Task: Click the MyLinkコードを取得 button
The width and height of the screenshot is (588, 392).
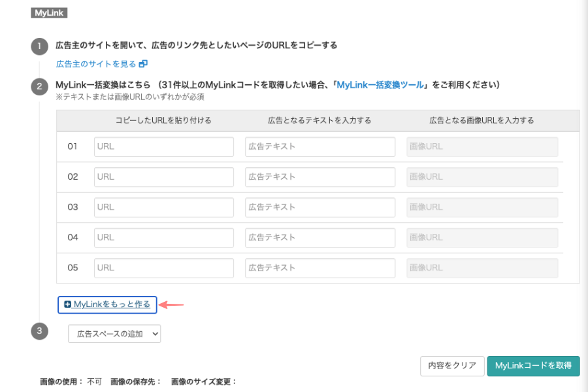Action: [x=533, y=366]
